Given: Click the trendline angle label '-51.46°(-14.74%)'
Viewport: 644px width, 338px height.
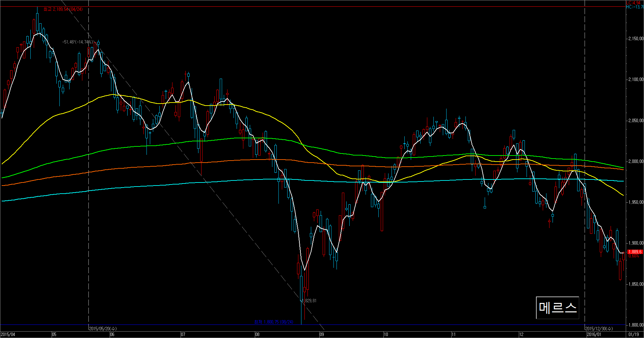Looking at the screenshot, I should pos(78,42).
